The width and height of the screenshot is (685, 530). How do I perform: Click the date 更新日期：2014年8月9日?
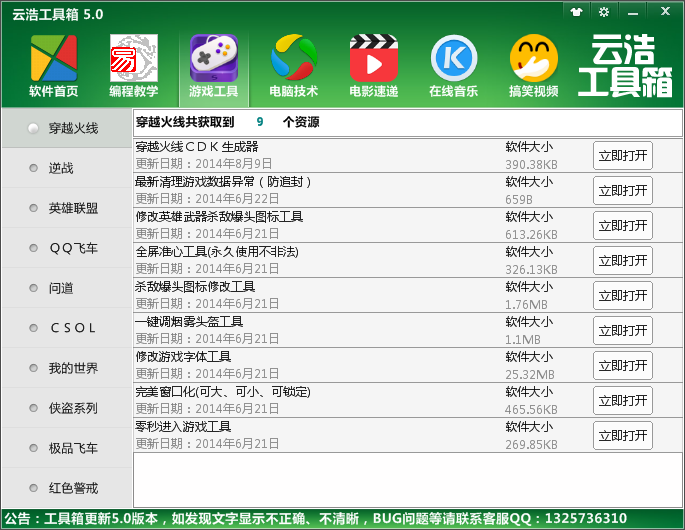(x=204, y=164)
